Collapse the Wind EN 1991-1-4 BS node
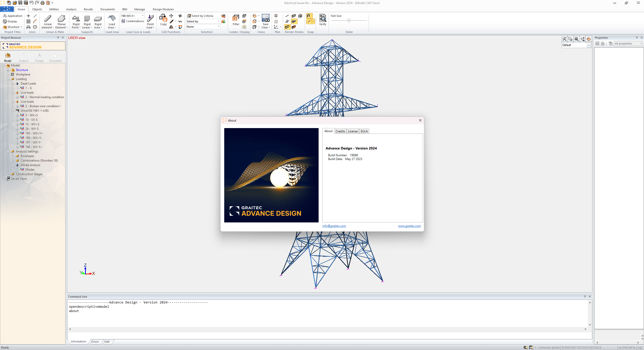Viewport: 644px width, 350px height. [13, 111]
